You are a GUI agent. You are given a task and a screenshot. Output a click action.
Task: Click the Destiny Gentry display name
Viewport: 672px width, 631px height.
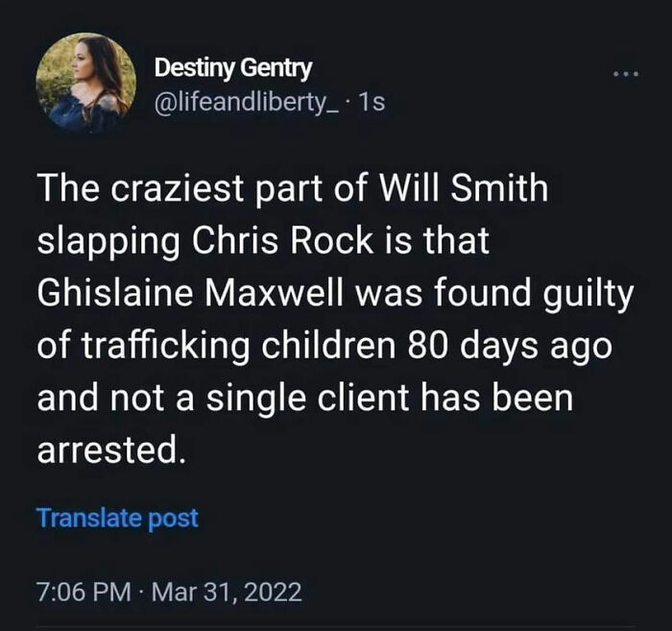233,68
